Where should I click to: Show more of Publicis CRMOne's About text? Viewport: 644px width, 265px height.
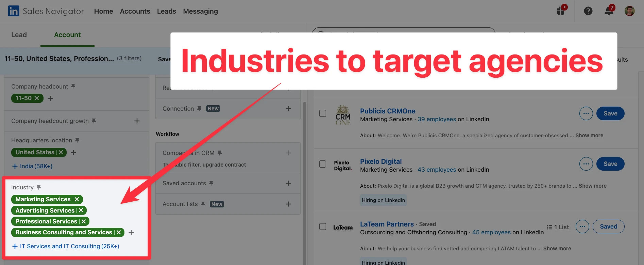coord(589,136)
